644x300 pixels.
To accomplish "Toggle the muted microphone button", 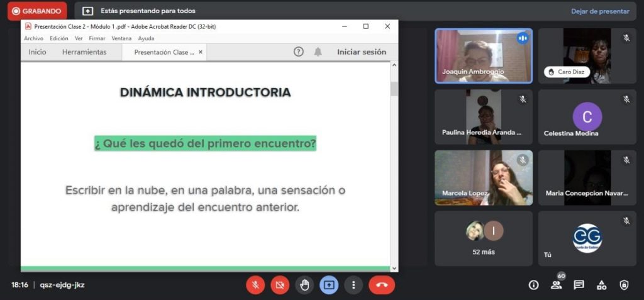I will click(255, 285).
